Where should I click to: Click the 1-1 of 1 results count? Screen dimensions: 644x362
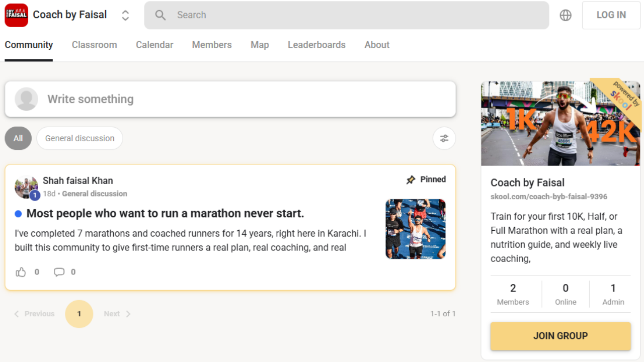click(443, 314)
